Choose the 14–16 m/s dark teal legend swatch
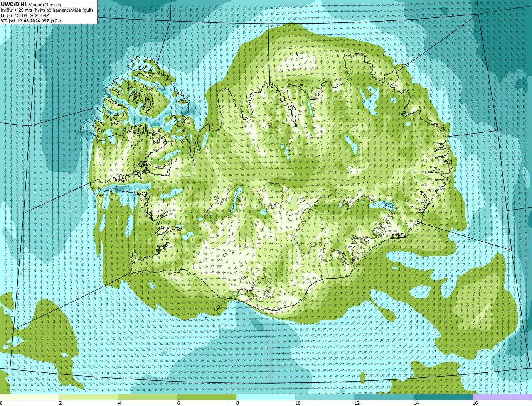This screenshot has height=406, width=532. point(443,397)
